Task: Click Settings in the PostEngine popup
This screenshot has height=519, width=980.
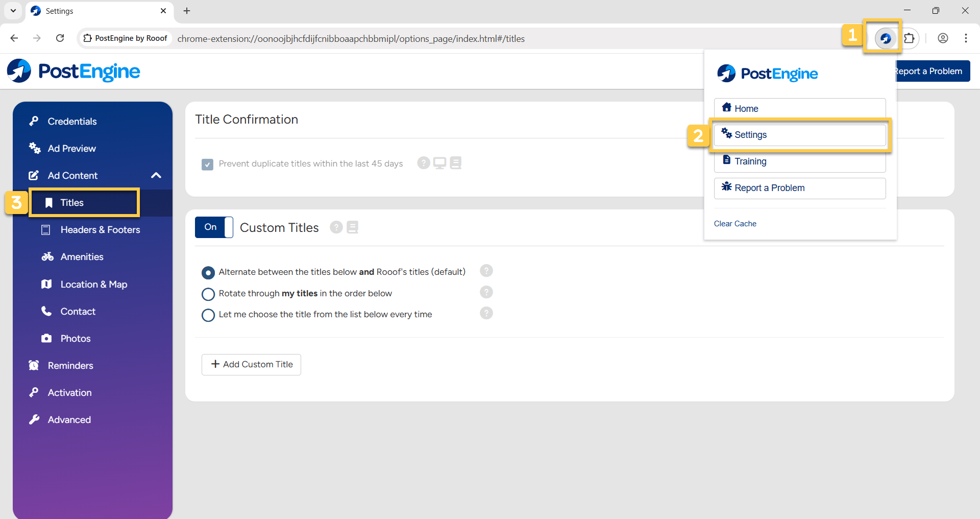Action: tap(800, 135)
